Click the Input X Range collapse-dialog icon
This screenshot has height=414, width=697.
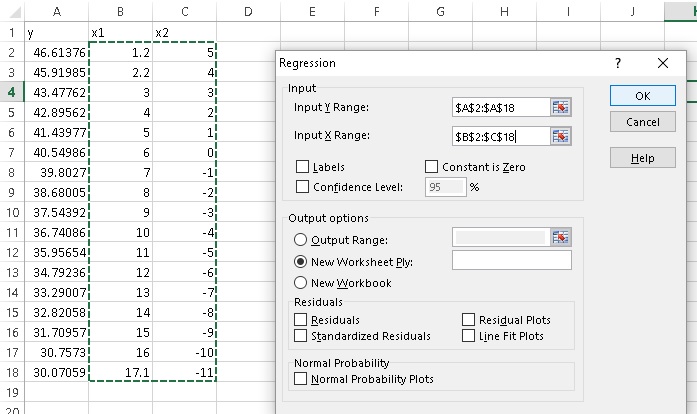click(560, 136)
